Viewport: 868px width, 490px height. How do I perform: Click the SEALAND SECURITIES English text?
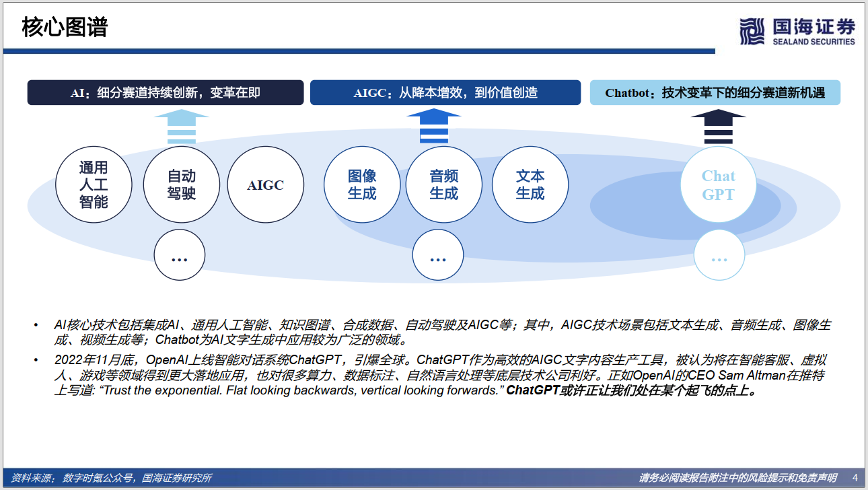[x=814, y=41]
